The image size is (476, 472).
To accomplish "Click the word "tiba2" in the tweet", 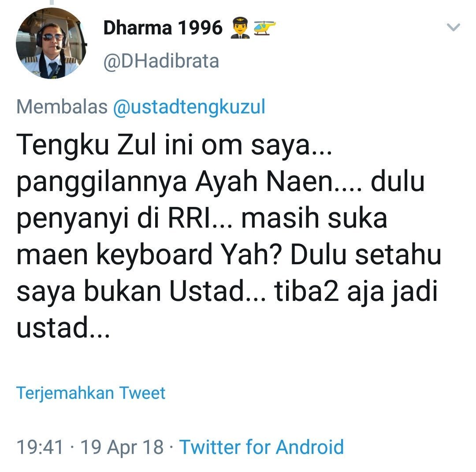I will pos(307,291).
